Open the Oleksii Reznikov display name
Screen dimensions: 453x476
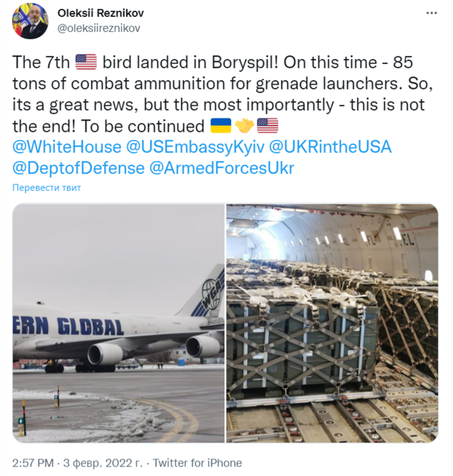(101, 13)
